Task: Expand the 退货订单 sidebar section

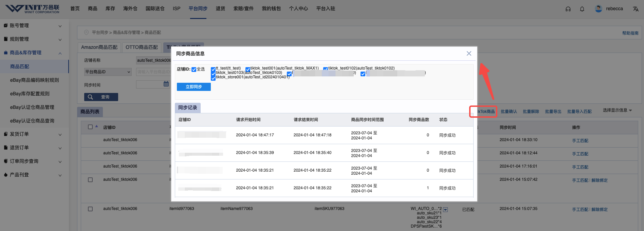Action: tap(60, 148)
